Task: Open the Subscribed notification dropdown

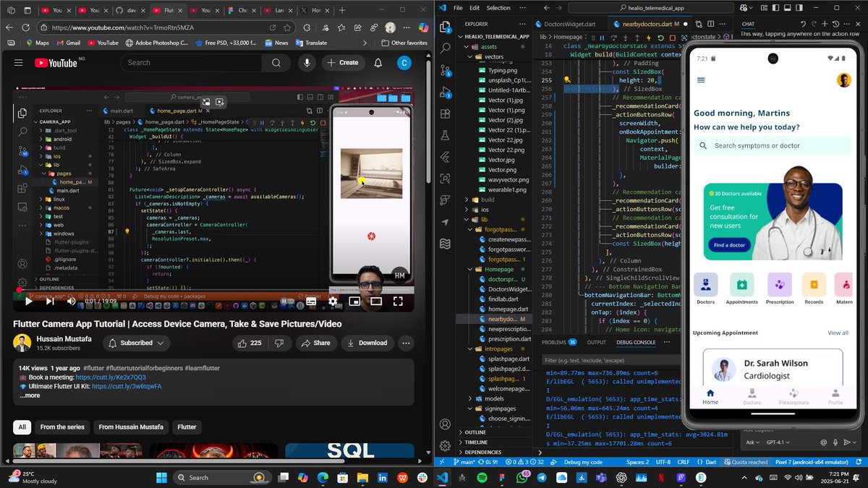Action: (136, 343)
